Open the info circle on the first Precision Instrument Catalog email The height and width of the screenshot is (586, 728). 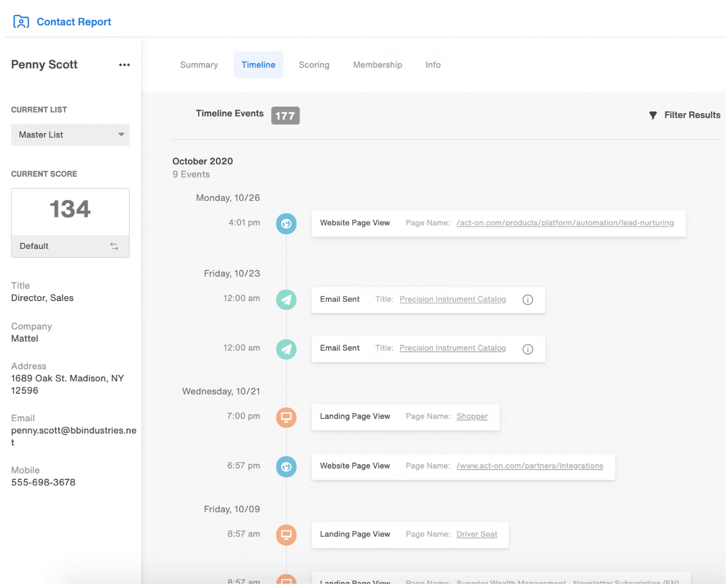click(527, 300)
